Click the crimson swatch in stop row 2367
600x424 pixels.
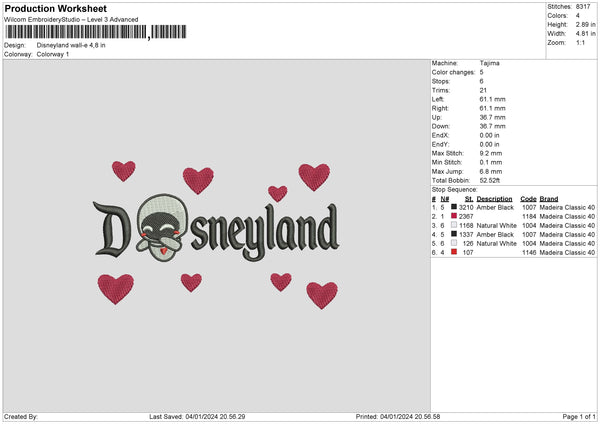coord(454,216)
